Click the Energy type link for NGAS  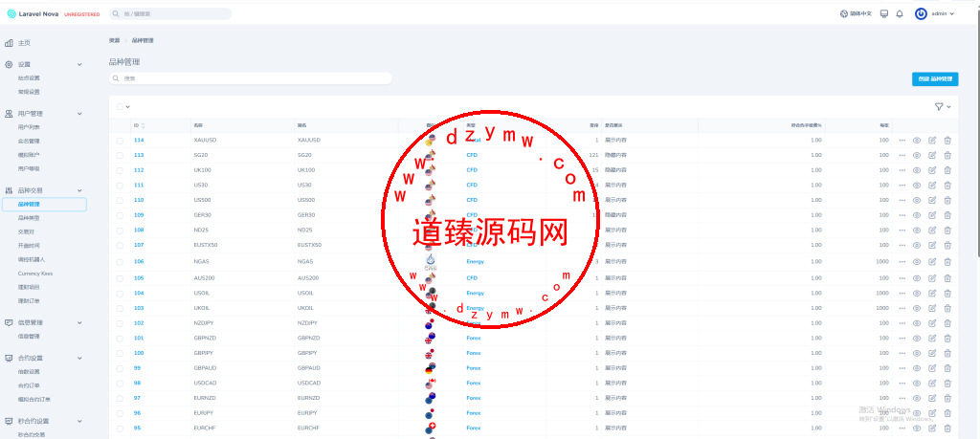pos(475,262)
